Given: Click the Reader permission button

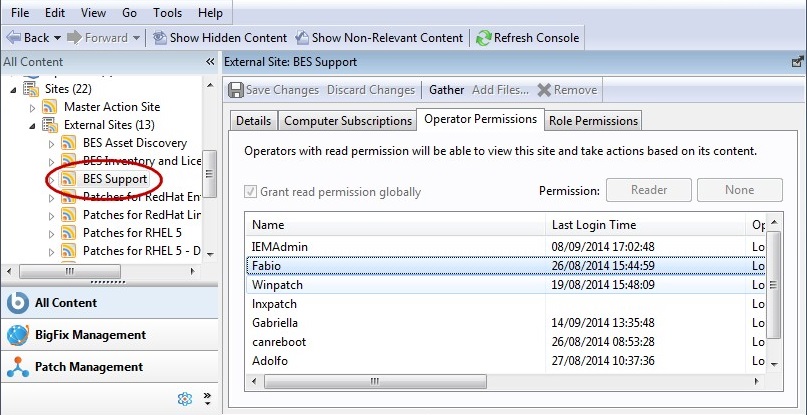Looking at the screenshot, I should (x=648, y=190).
